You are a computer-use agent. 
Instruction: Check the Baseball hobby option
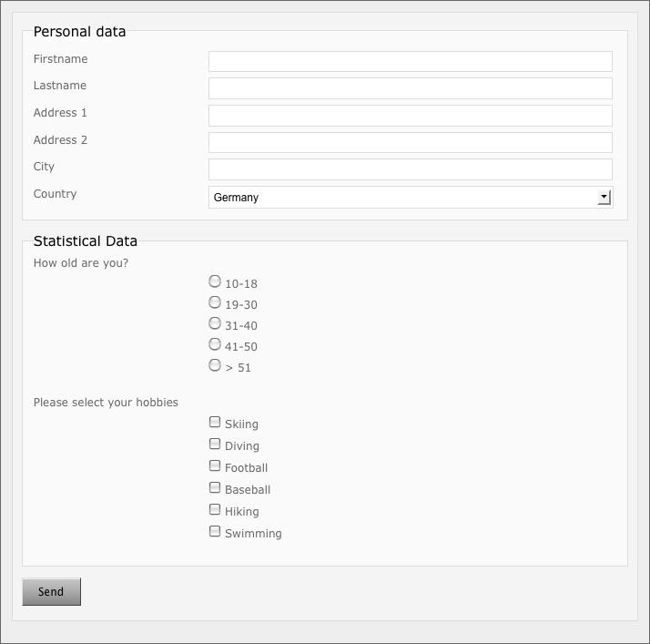click(215, 488)
